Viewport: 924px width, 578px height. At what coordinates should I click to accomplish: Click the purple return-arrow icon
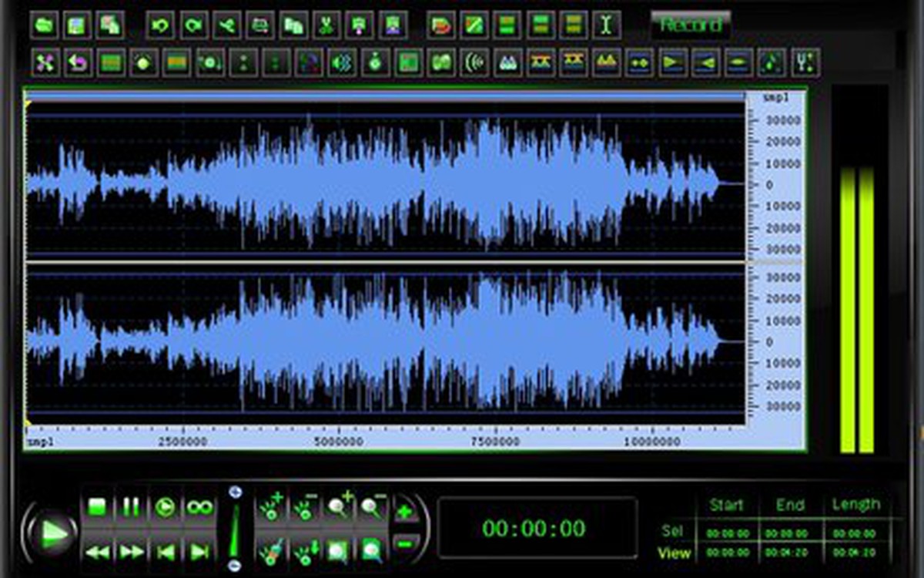point(78,62)
